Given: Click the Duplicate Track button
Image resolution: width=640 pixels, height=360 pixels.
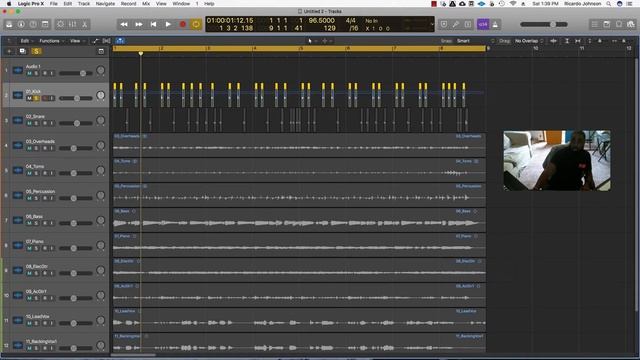Looking at the screenshot, I should 22,51.
